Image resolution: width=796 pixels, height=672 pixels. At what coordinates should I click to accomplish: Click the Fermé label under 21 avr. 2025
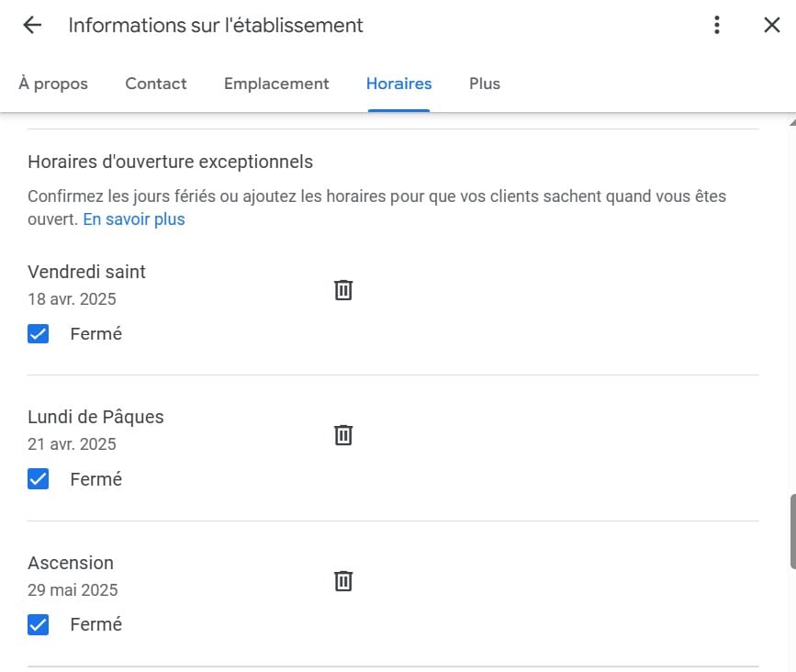coord(96,479)
